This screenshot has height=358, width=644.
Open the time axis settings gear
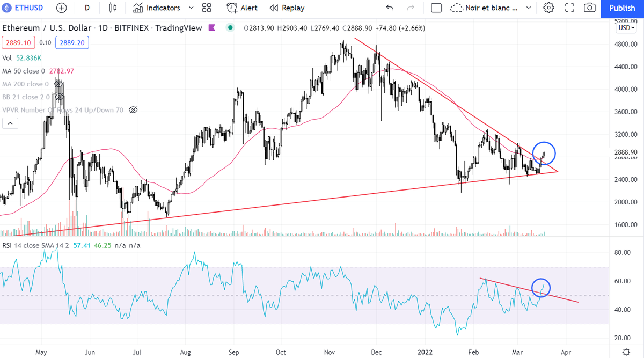[x=626, y=352]
